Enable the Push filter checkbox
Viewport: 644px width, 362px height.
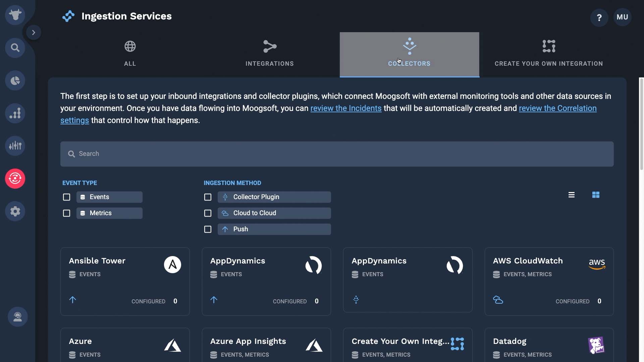(208, 229)
